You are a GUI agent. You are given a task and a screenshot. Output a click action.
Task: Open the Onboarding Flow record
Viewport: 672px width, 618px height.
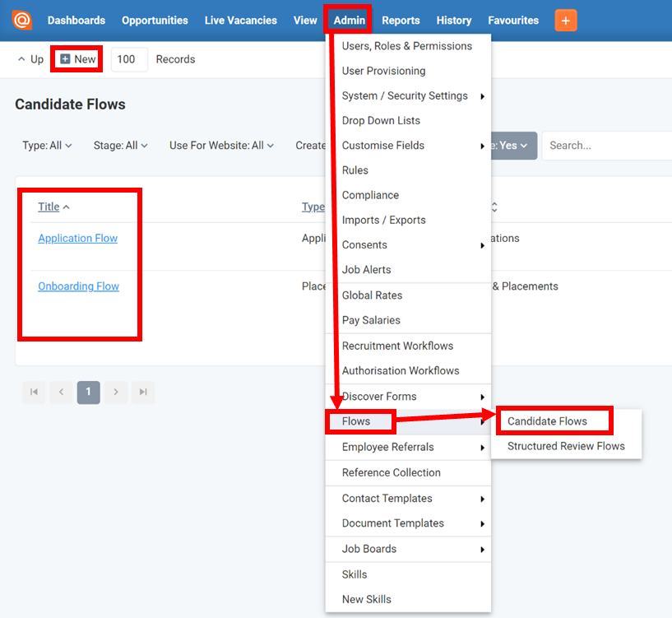click(x=78, y=286)
